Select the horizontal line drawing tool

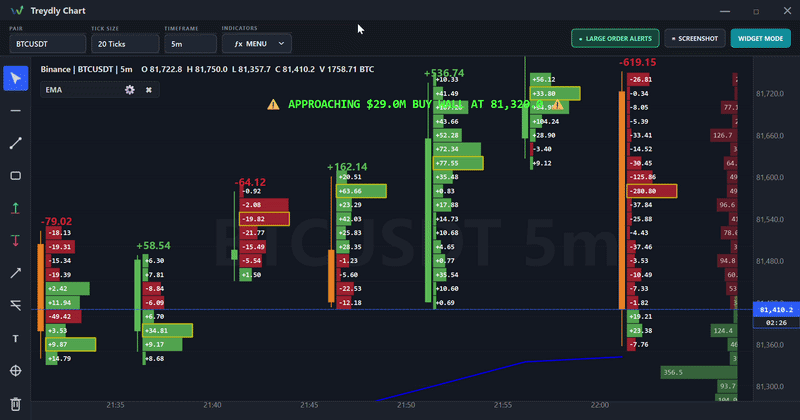[16, 111]
